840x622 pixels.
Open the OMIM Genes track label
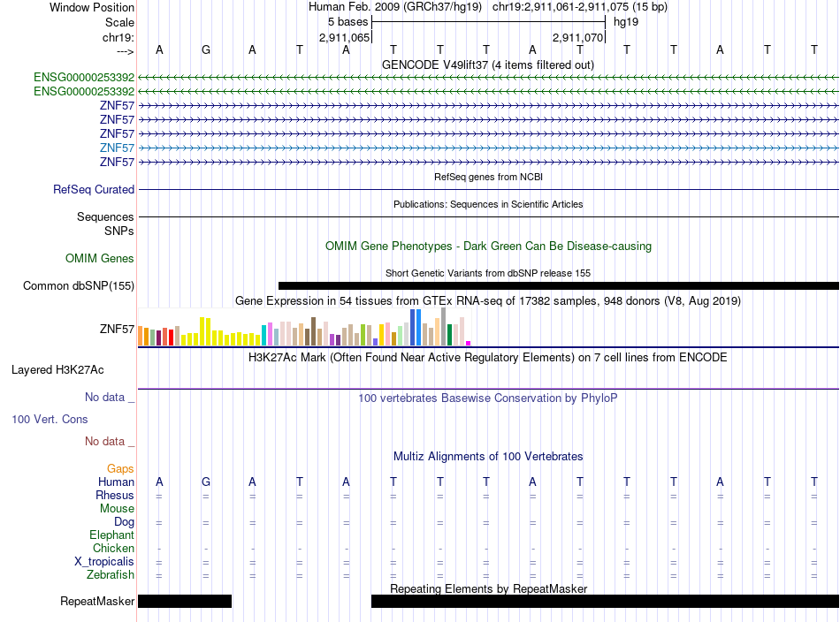click(99, 259)
